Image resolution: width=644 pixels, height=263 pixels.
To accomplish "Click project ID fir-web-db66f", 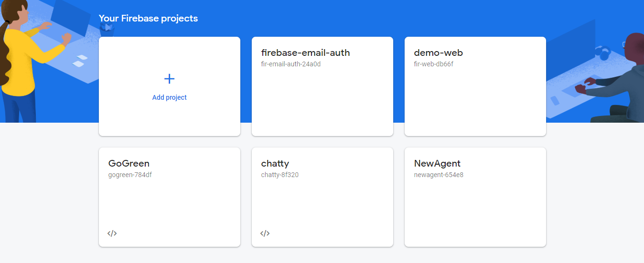I will (x=433, y=64).
